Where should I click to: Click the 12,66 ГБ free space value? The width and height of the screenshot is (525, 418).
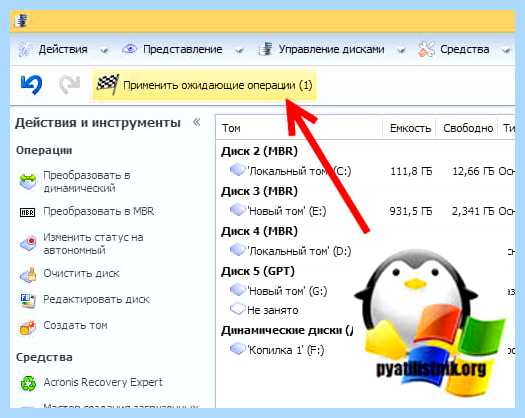(x=473, y=171)
